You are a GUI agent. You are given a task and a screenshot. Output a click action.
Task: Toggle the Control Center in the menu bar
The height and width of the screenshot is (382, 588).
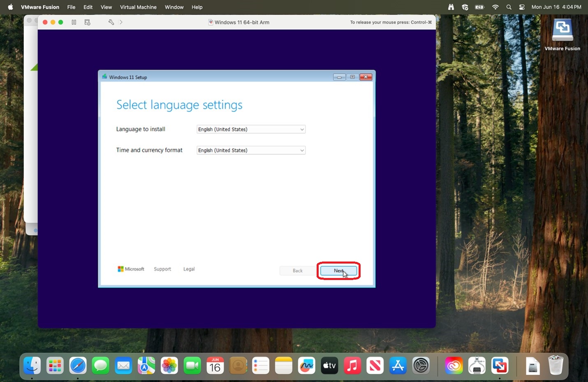pos(522,7)
